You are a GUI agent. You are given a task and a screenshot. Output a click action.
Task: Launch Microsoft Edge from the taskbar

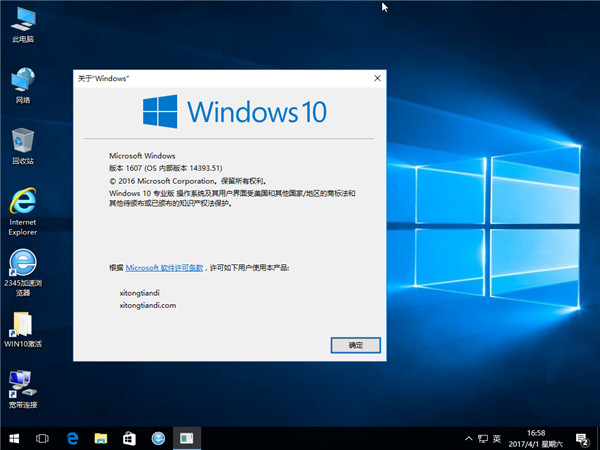72,439
